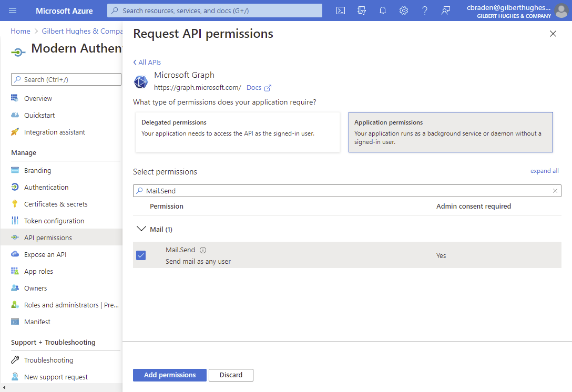Click the Token configuration bars icon
572x392 pixels.
[15, 221]
